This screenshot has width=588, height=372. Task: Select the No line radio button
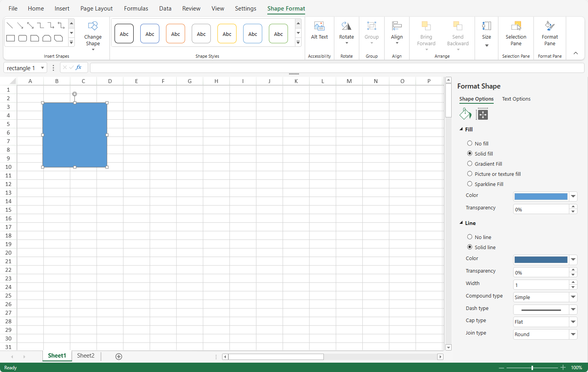click(470, 237)
